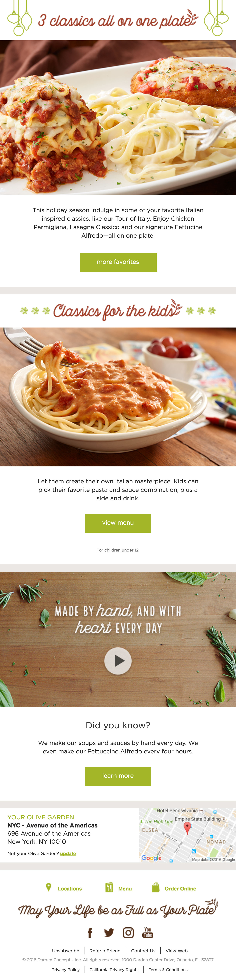Click the learn more button
The width and height of the screenshot is (236, 980).
pyautogui.click(x=118, y=776)
